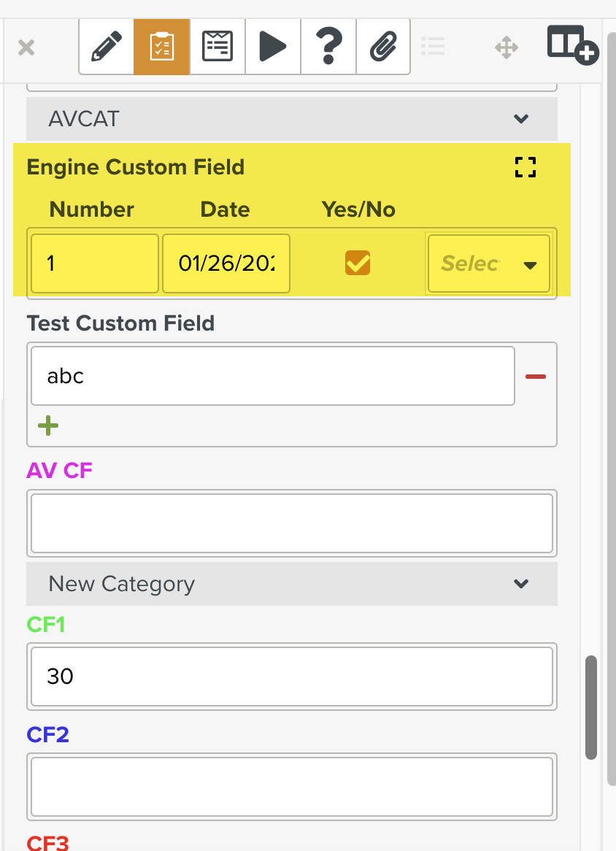Open the question mark help icon

328,47
